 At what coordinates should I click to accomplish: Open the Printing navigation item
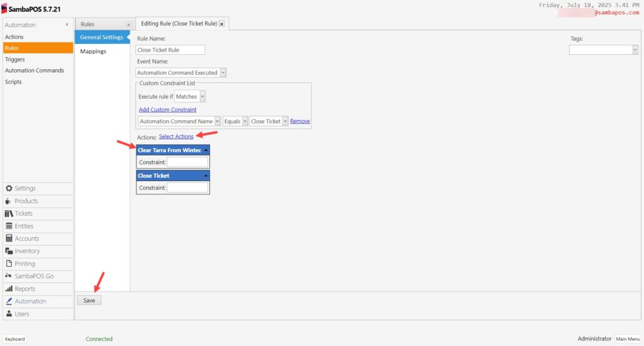pyautogui.click(x=38, y=264)
